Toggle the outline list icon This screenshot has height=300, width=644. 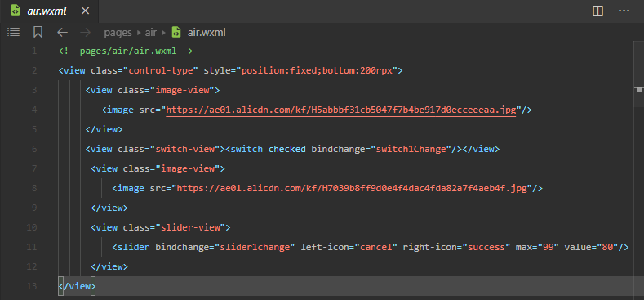[14, 32]
